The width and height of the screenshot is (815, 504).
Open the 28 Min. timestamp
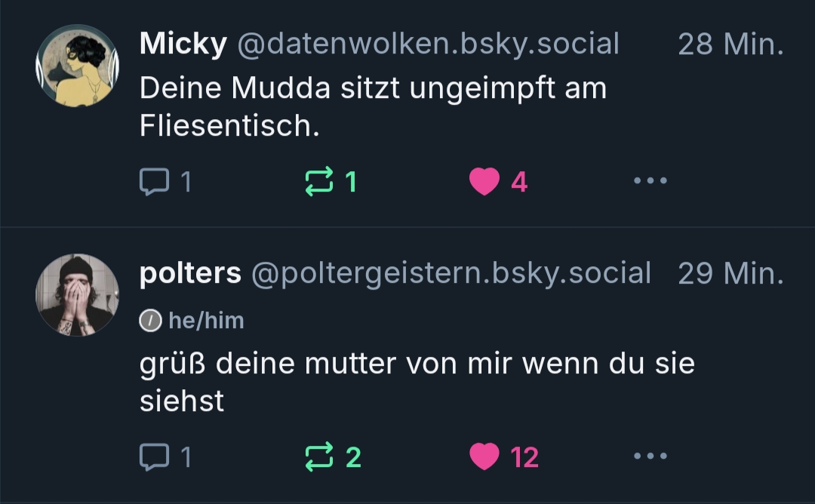pyautogui.click(x=730, y=45)
